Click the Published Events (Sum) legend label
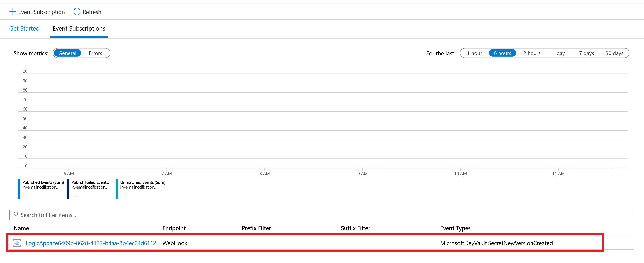 point(43,182)
